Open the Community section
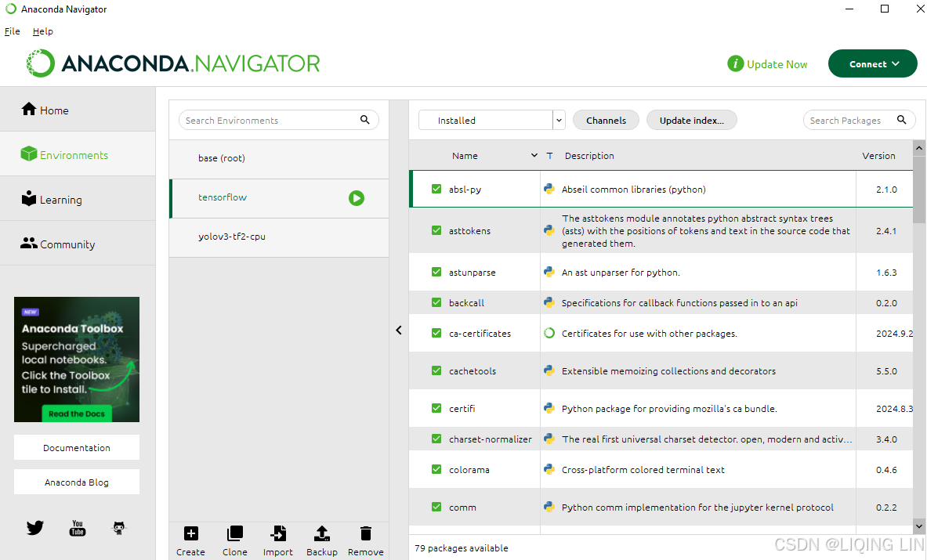This screenshot has height=560, width=927. 78,244
